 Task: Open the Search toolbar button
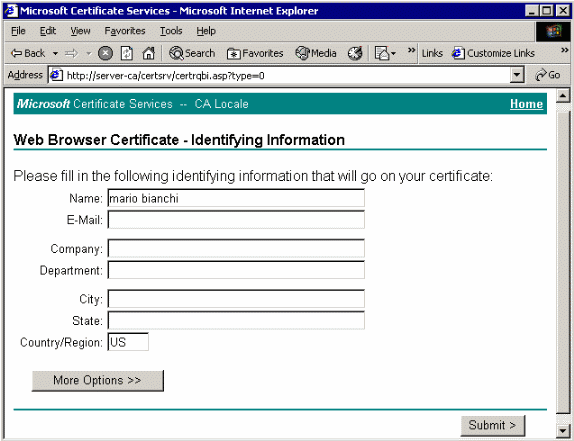point(192,53)
